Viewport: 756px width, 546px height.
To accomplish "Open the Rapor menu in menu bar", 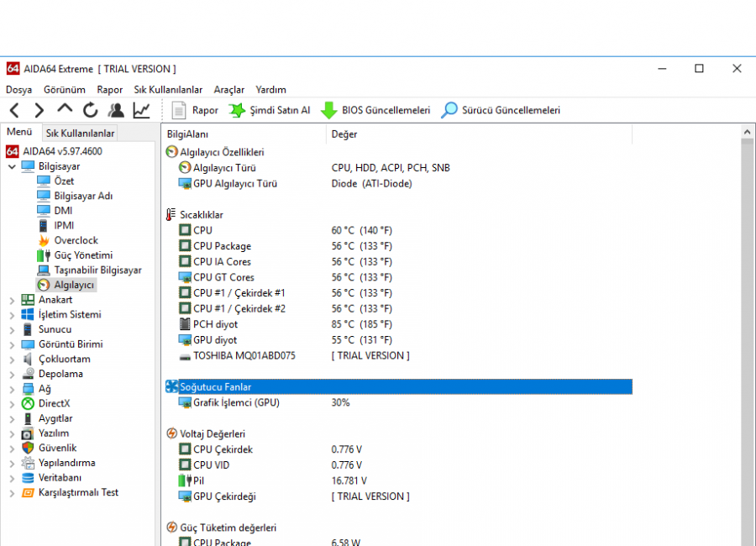I will pos(110,90).
